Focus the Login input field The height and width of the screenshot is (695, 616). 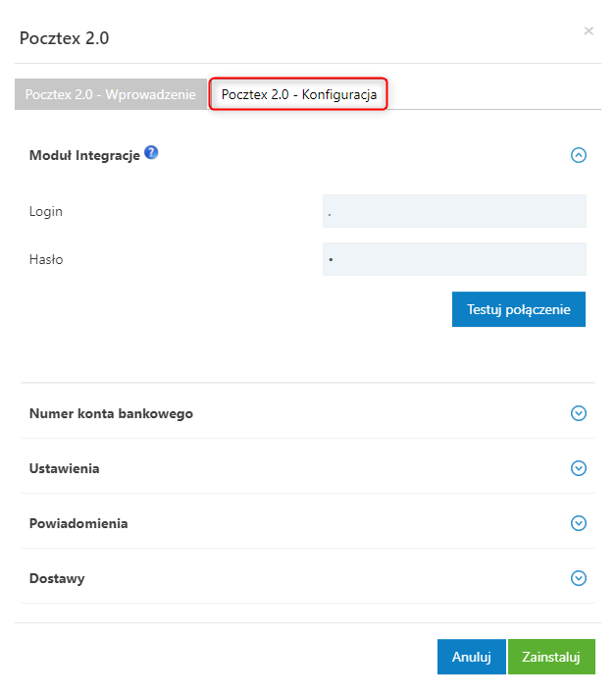pyautogui.click(x=454, y=211)
